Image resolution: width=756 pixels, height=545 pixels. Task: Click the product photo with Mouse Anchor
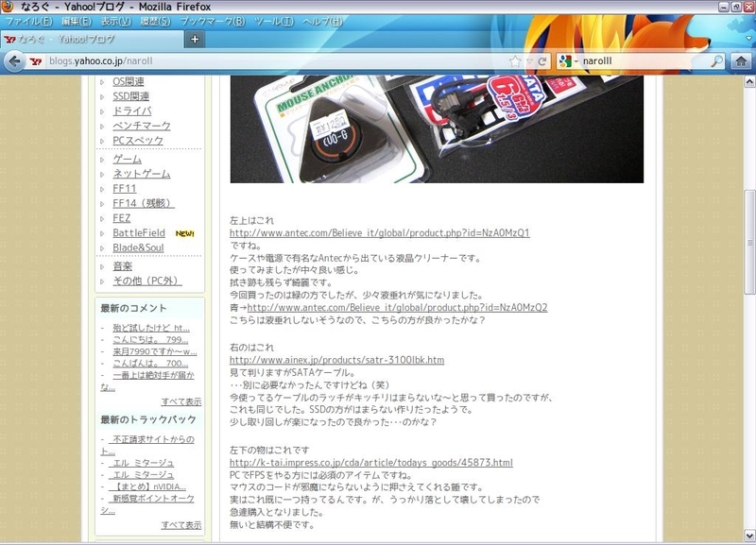pos(437,129)
